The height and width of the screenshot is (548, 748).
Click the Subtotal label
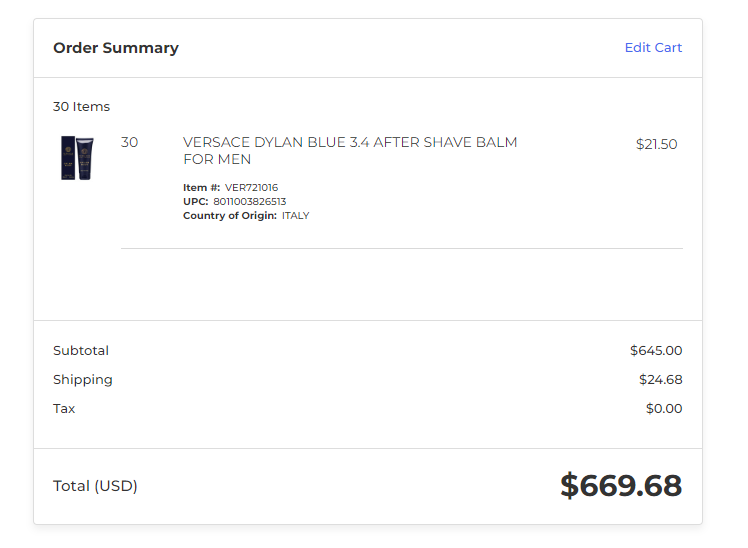click(81, 351)
